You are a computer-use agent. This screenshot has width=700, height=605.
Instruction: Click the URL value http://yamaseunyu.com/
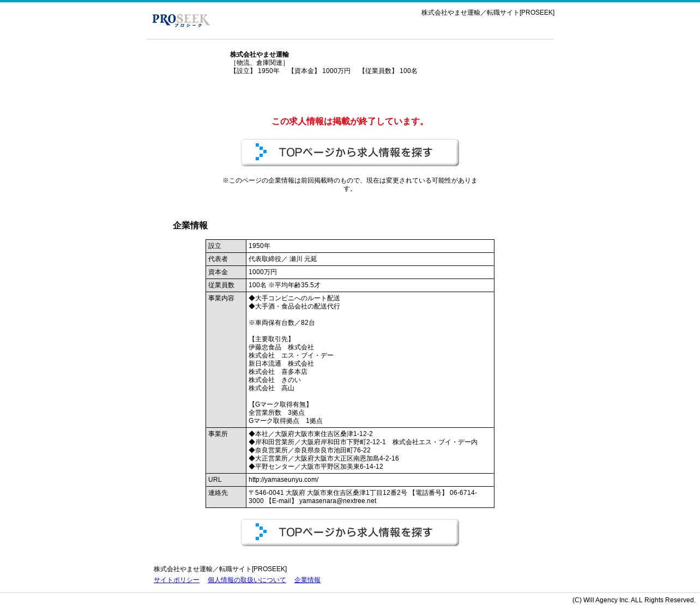[283, 480]
